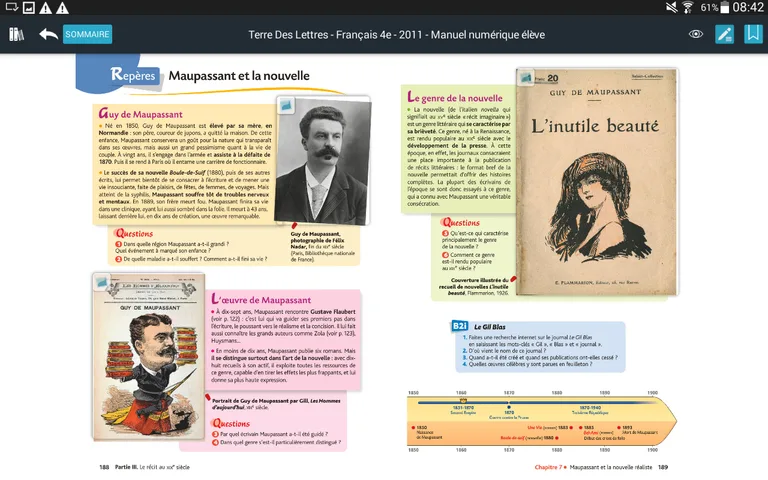Image resolution: width=768 pixels, height=480 pixels.
Task: Tap the page number 188 footer
Action: (104, 467)
